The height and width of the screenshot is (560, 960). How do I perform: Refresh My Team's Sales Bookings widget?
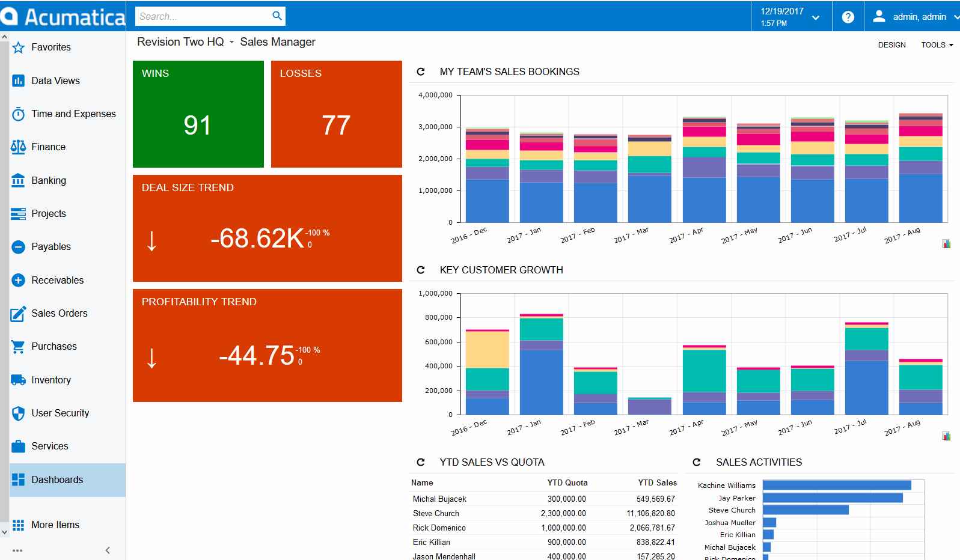pyautogui.click(x=421, y=72)
